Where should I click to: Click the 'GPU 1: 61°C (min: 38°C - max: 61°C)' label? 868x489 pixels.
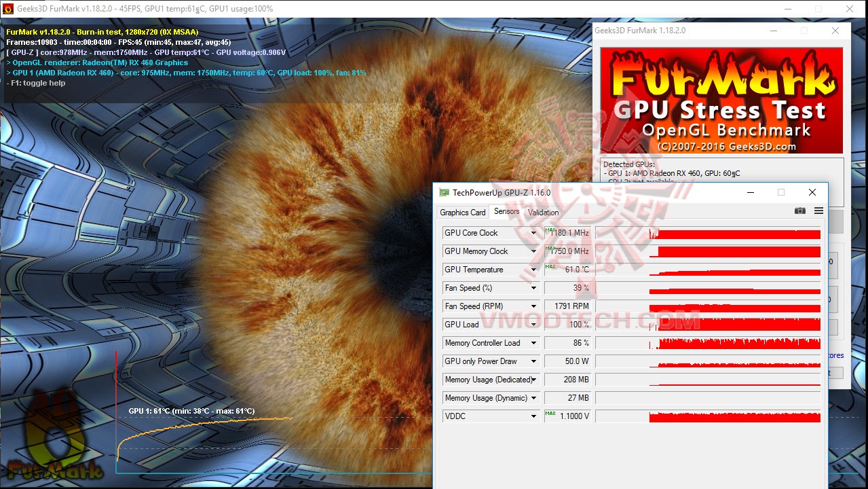[191, 411]
